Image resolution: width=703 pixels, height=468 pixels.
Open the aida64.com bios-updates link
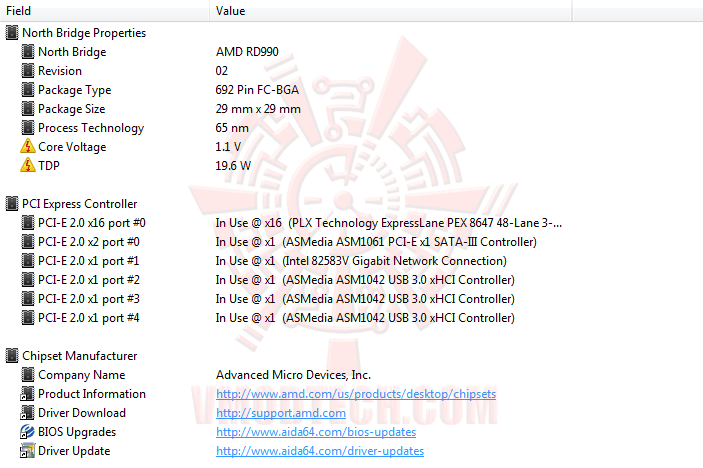(316, 432)
